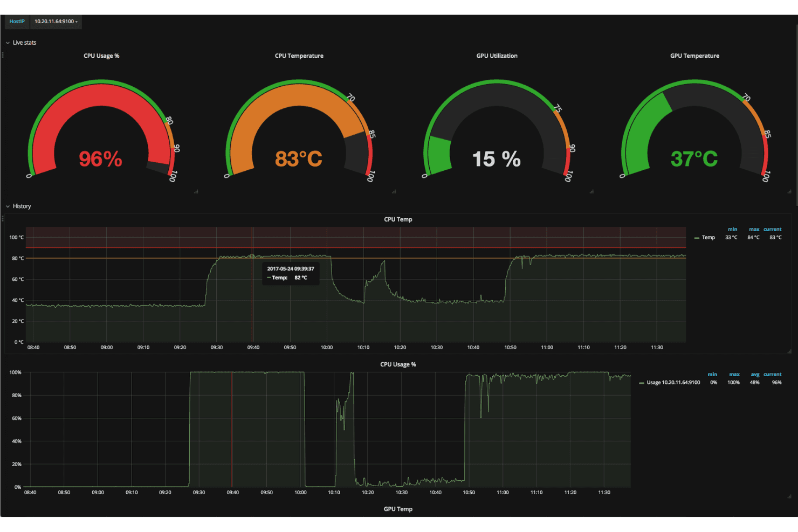Open the CPU Temp graph title menu
Viewport: 798px width, 532px height.
pos(398,219)
